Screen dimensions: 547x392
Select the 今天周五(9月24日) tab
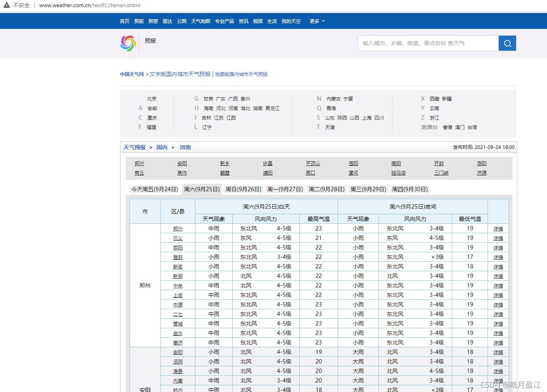click(x=155, y=189)
